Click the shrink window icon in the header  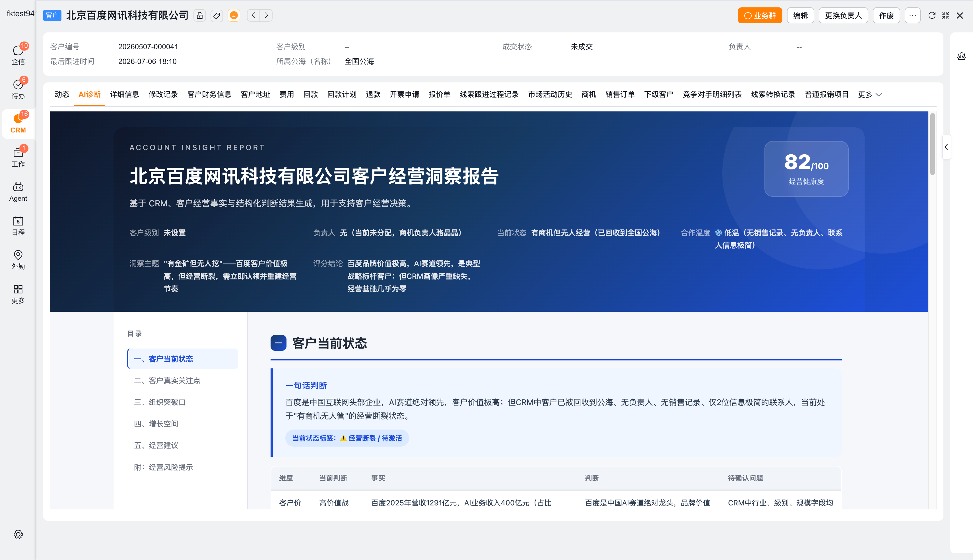(x=946, y=15)
